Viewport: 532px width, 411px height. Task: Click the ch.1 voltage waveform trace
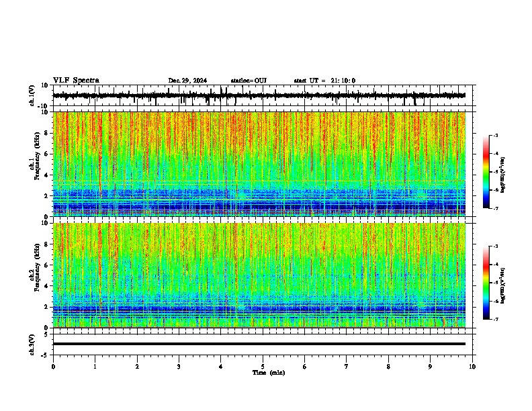[x=259, y=95]
